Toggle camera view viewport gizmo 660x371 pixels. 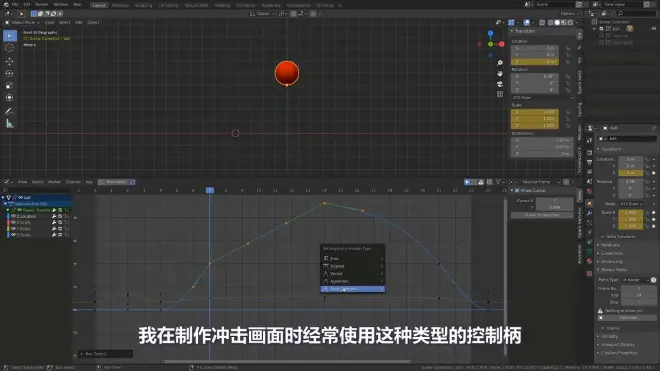(x=500, y=84)
